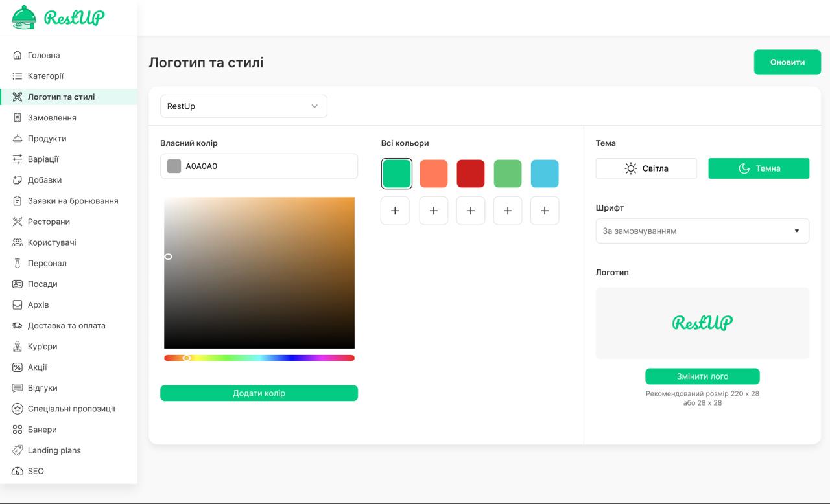This screenshot has width=830, height=504.
Task: Click the RestUP logo preview image
Action: click(x=702, y=323)
